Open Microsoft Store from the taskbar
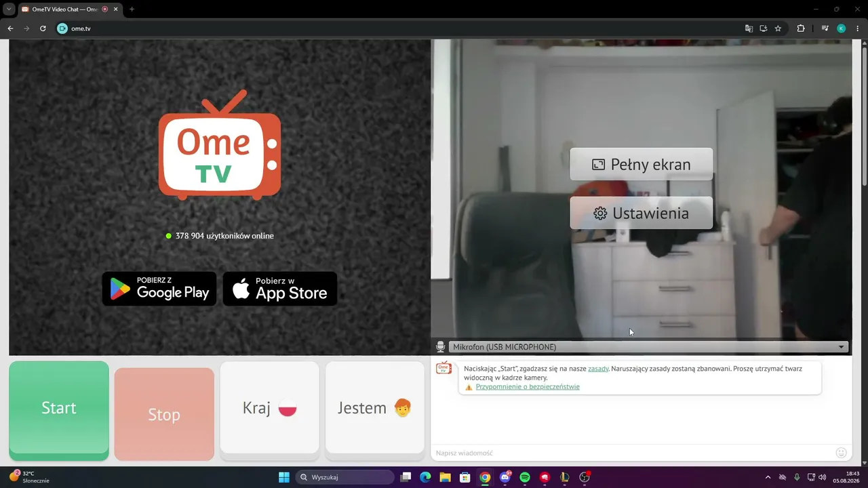Viewport: 868px width, 488px height. point(465,477)
